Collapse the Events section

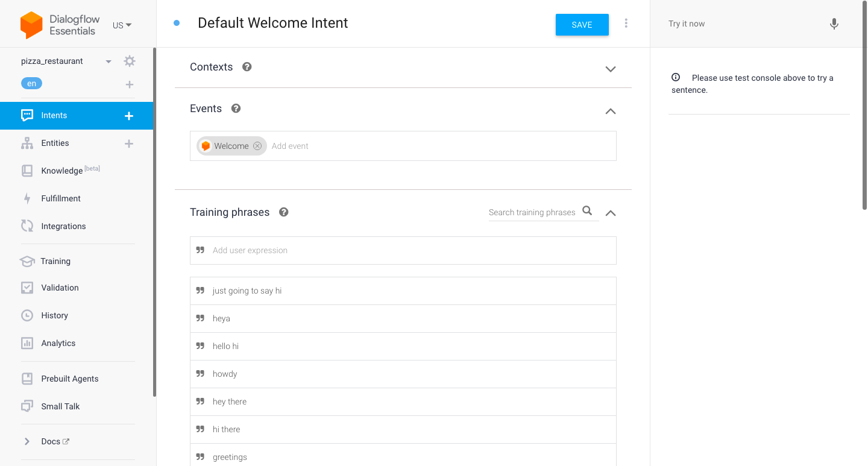point(611,111)
